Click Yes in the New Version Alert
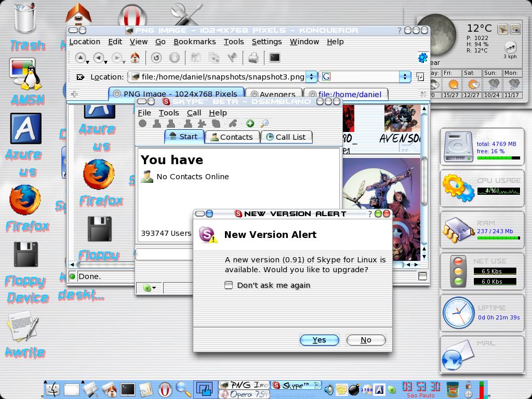Viewport: 532px width, 399px height. [x=320, y=340]
